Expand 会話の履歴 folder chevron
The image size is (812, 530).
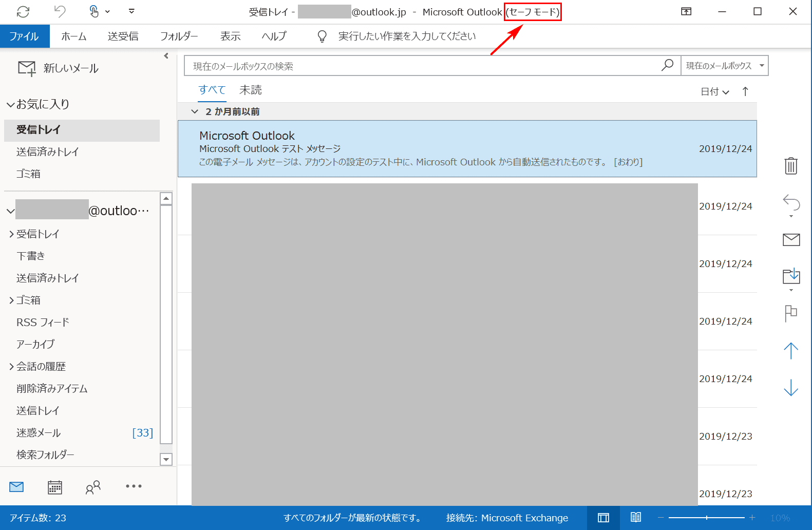pyautogui.click(x=11, y=367)
